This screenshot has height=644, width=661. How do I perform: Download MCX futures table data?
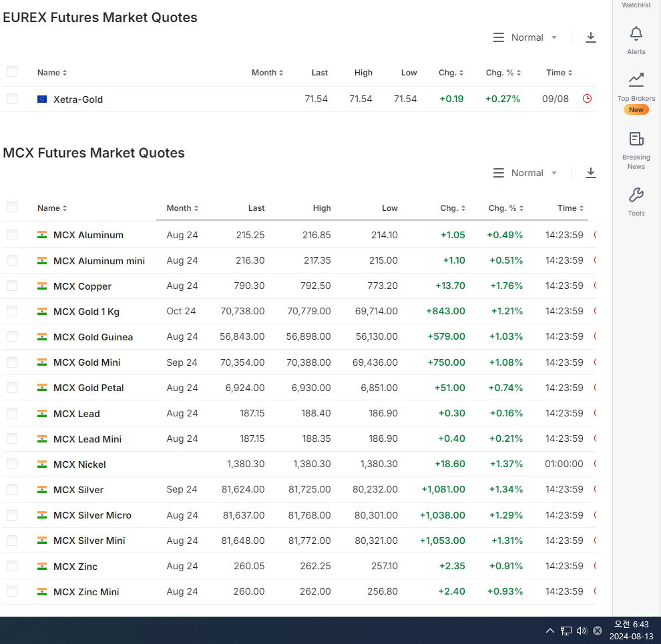(x=591, y=173)
